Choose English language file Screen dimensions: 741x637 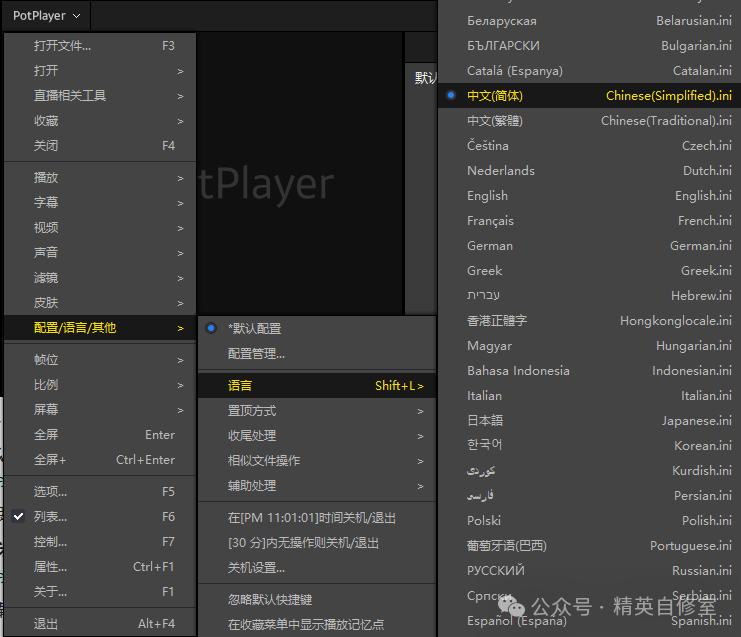488,196
